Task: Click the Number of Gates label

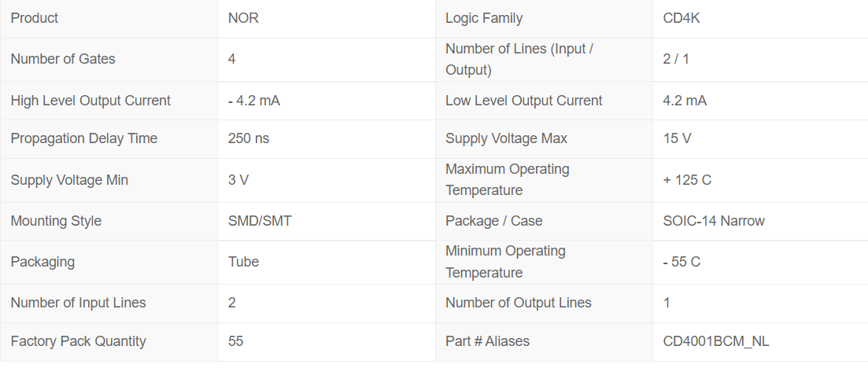Action: 63,59
